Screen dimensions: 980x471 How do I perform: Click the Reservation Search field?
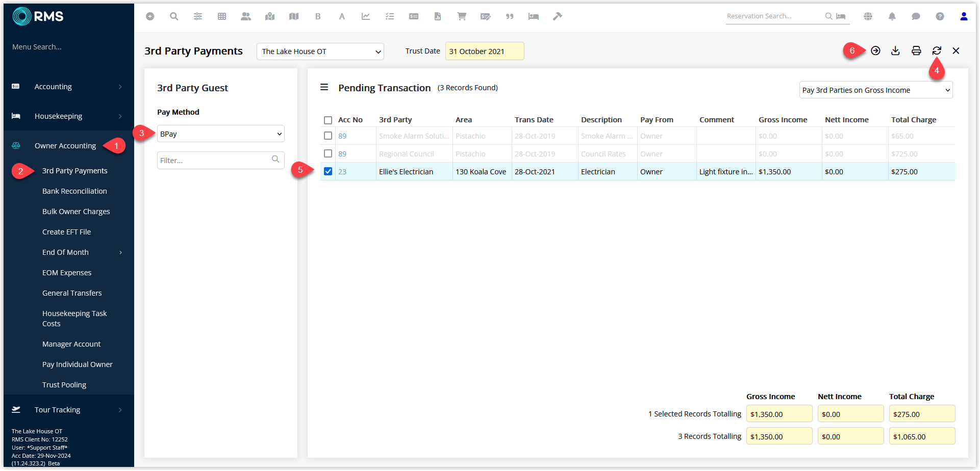[x=774, y=16]
